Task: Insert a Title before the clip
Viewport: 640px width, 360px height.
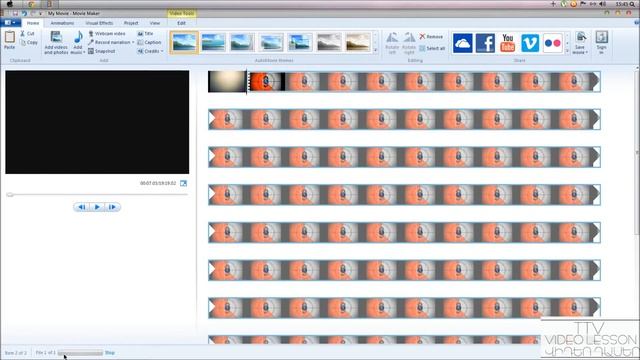Action: pyautogui.click(x=146, y=33)
